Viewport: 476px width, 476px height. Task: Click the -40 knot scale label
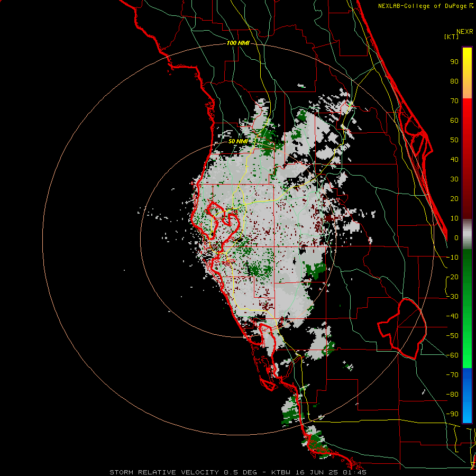click(x=452, y=316)
